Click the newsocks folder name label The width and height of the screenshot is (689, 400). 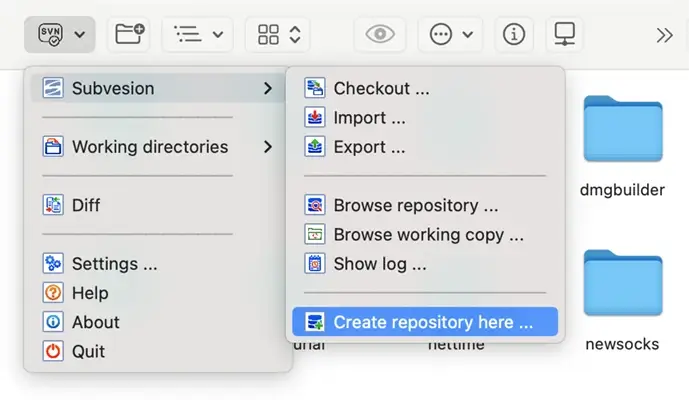[x=622, y=344]
